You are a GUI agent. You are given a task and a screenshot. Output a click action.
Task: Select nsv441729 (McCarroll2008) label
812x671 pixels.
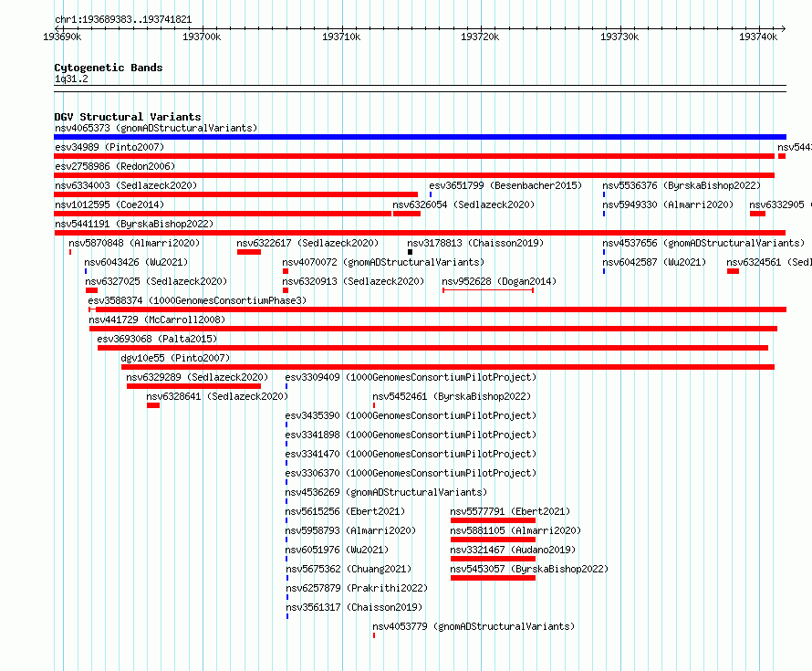pos(157,320)
